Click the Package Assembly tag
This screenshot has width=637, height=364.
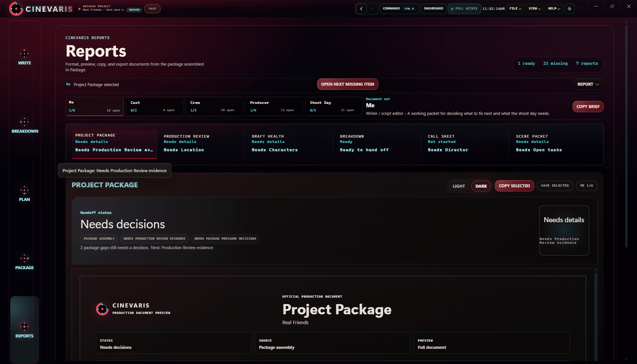pos(99,239)
